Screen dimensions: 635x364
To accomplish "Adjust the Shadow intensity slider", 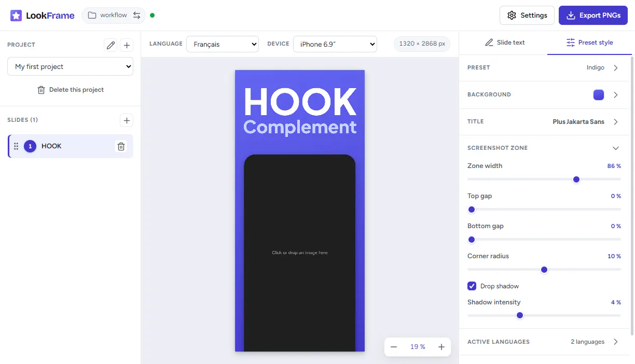I will pyautogui.click(x=544, y=315).
